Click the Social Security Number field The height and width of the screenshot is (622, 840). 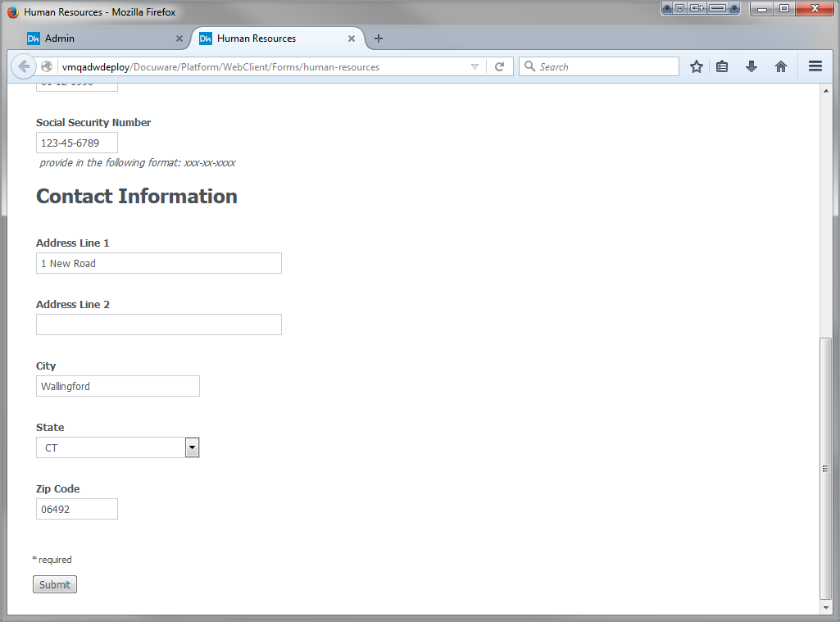pyautogui.click(x=76, y=142)
